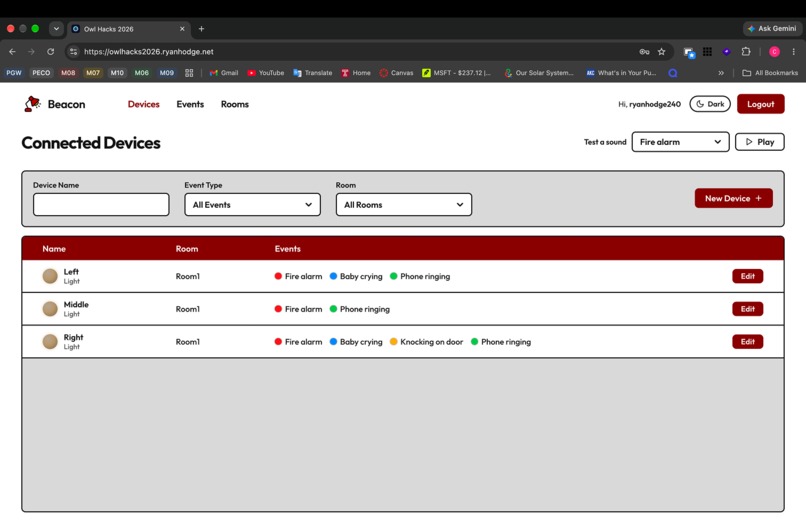Viewport: 806px width, 523px height.
Task: Click the Events column header
Action: [287, 249]
